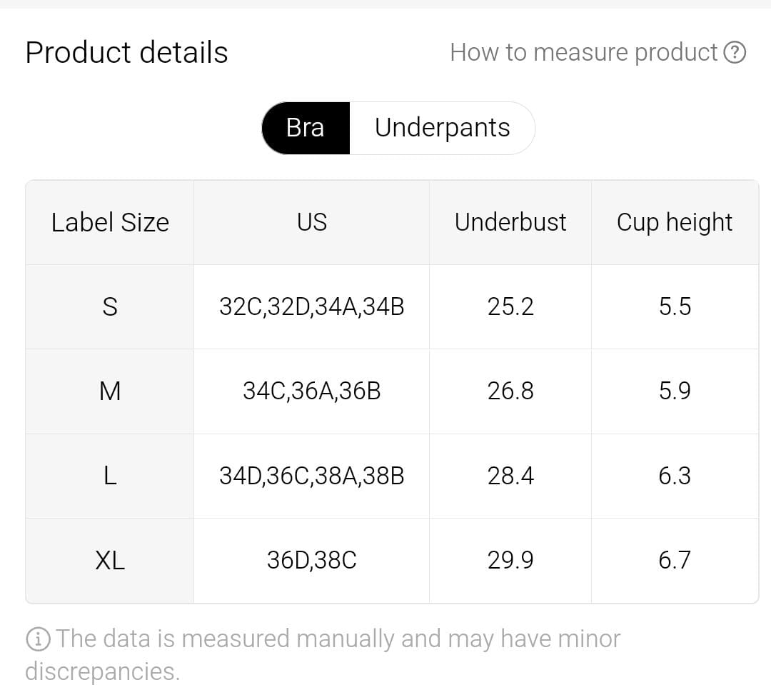Click the 28.4 underbust value
771x700 pixels.
point(510,476)
